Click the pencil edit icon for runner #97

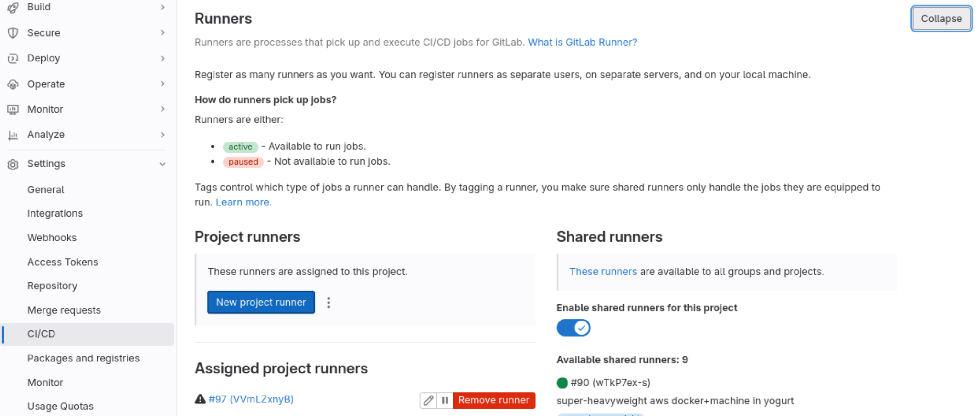428,400
